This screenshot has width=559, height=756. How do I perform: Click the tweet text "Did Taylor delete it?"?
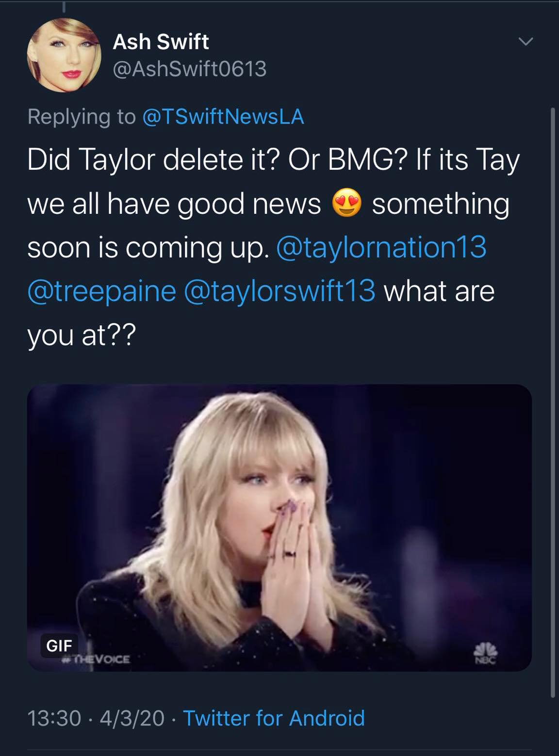(152, 160)
